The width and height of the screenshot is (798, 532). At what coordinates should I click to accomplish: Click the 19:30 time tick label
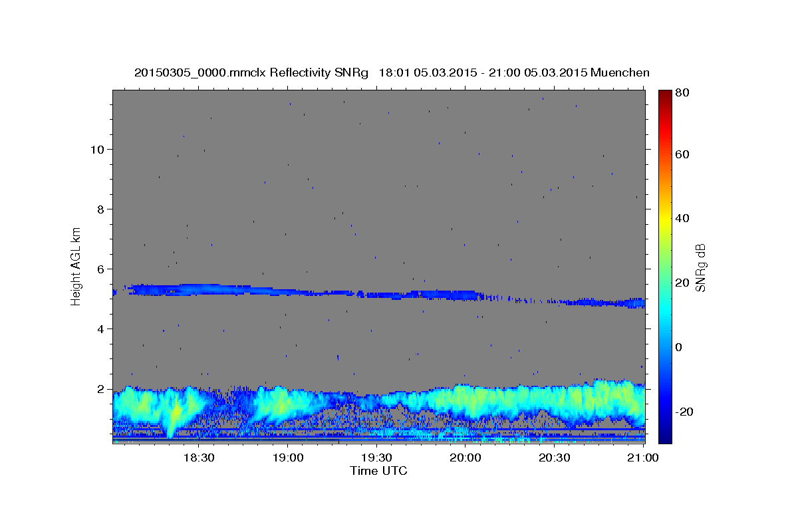click(x=376, y=458)
